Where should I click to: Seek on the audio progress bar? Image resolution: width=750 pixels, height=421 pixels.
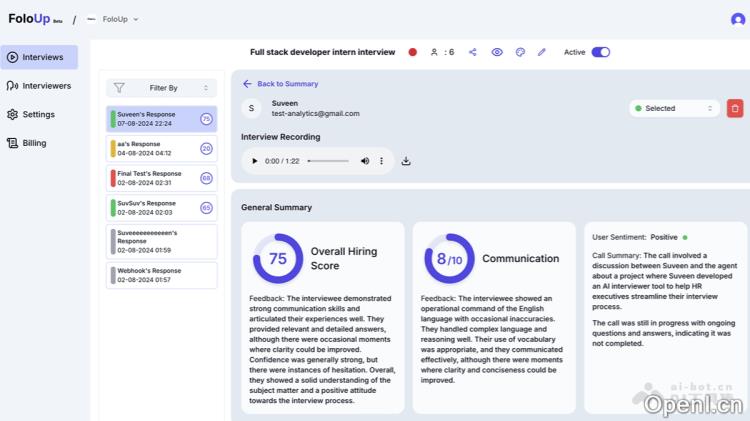click(x=328, y=161)
